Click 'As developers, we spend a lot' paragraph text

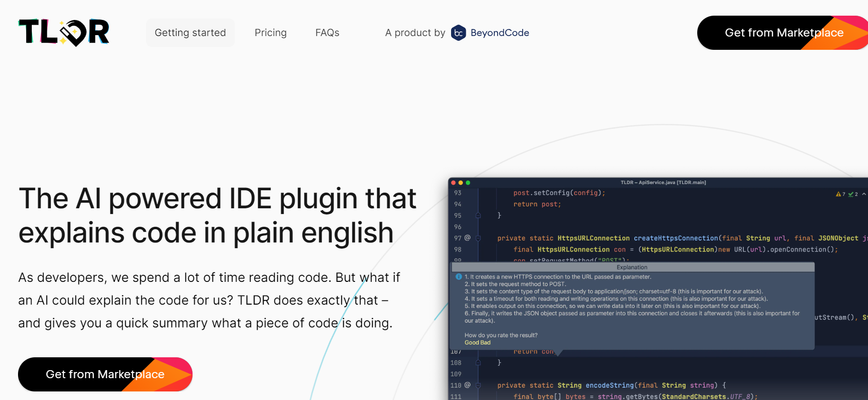pos(209,300)
